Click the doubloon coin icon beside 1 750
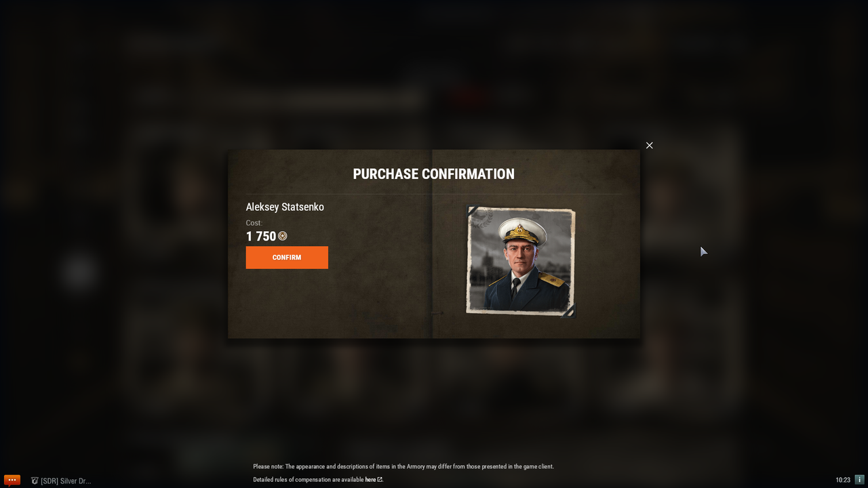Viewport: 868px width, 488px height. tap(283, 236)
